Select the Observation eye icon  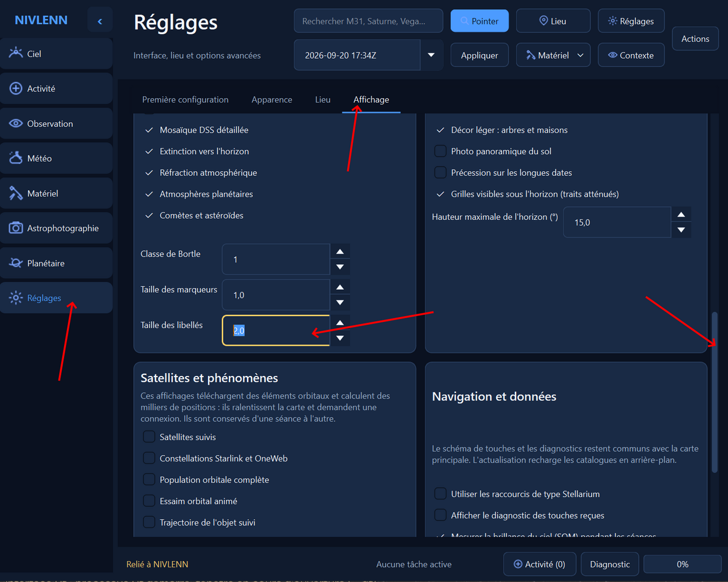point(16,123)
